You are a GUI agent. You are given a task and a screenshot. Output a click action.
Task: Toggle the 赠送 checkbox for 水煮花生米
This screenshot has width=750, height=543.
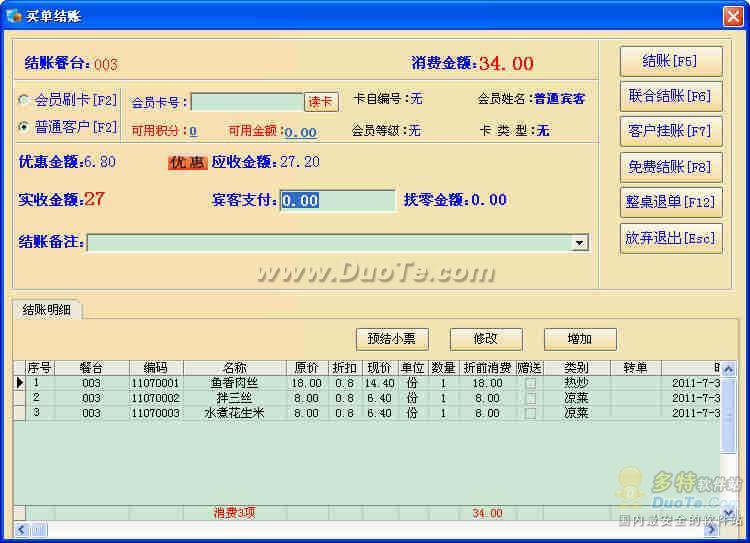pos(530,413)
